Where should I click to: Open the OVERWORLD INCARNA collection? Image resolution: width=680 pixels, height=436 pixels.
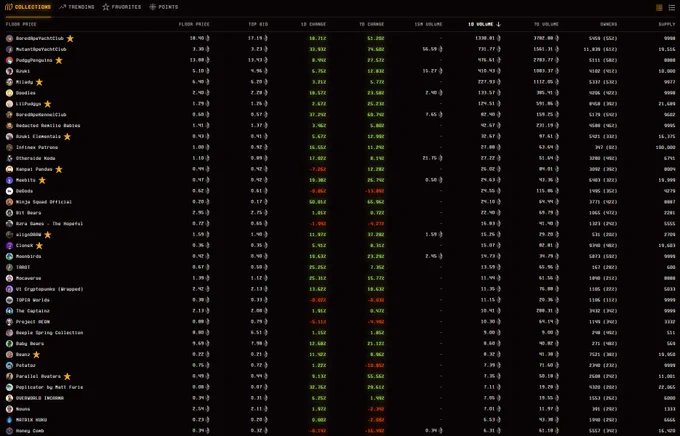[x=40, y=398]
